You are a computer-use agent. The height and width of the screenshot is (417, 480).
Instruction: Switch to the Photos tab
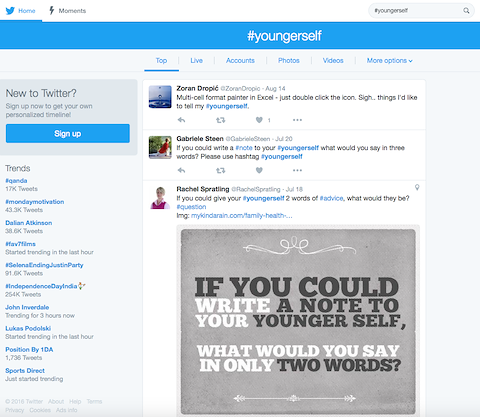click(x=289, y=61)
